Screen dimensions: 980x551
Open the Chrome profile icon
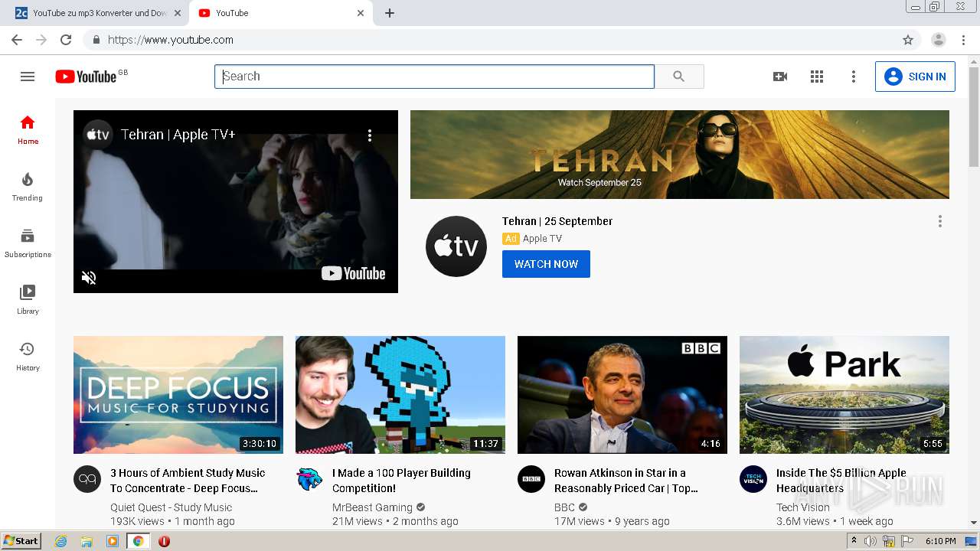pyautogui.click(x=939, y=40)
